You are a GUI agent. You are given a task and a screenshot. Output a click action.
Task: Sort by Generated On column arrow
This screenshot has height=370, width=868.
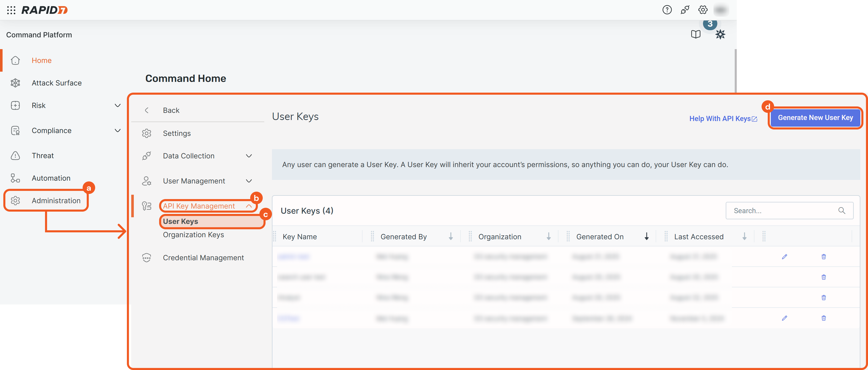(646, 236)
